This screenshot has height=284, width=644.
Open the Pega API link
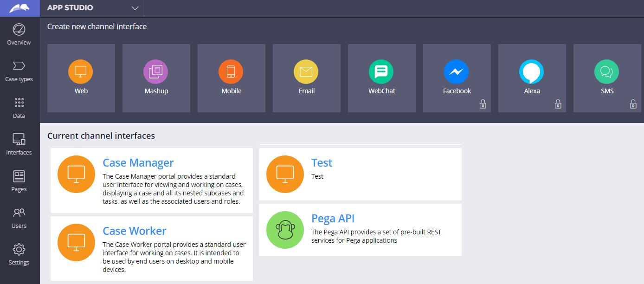[333, 219]
